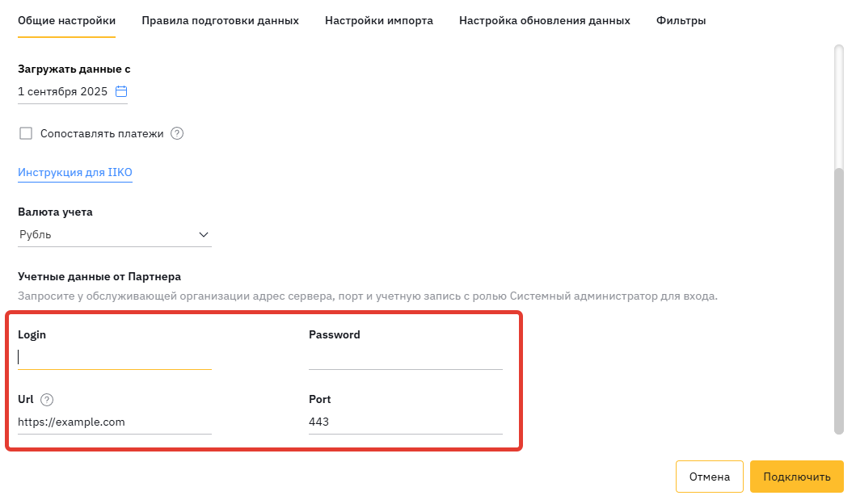Select the Рубль currency field
The width and height of the screenshot is (856, 504).
pos(105,235)
